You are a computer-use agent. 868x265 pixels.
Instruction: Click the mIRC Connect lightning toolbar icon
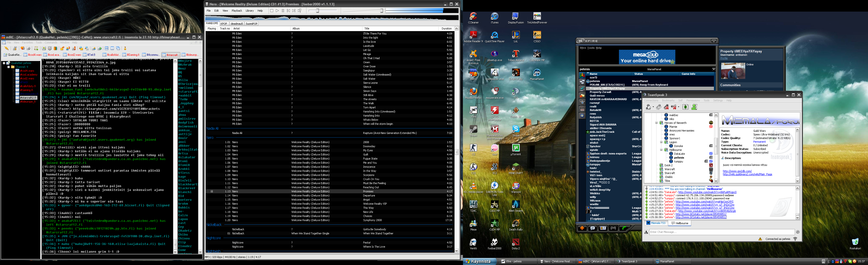tap(7, 48)
